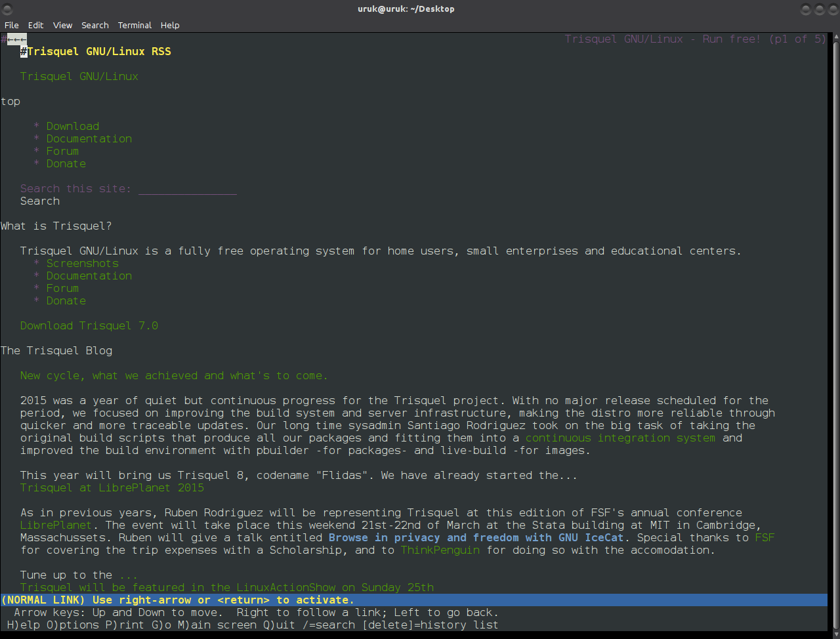Open Trisquel at LibrePlanet 2015 link
This screenshot has width=840, height=639.
[112, 487]
